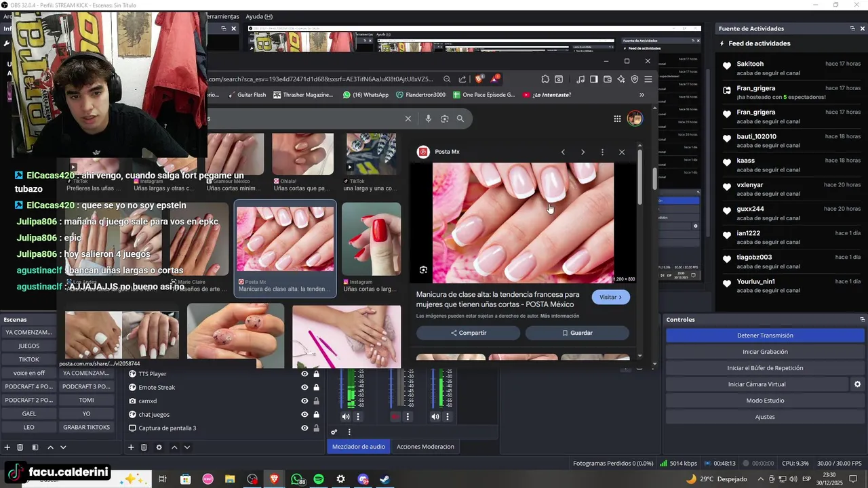This screenshot has width=868, height=488.
Task: Open advanced audio properties gears icon
Action: click(334, 432)
